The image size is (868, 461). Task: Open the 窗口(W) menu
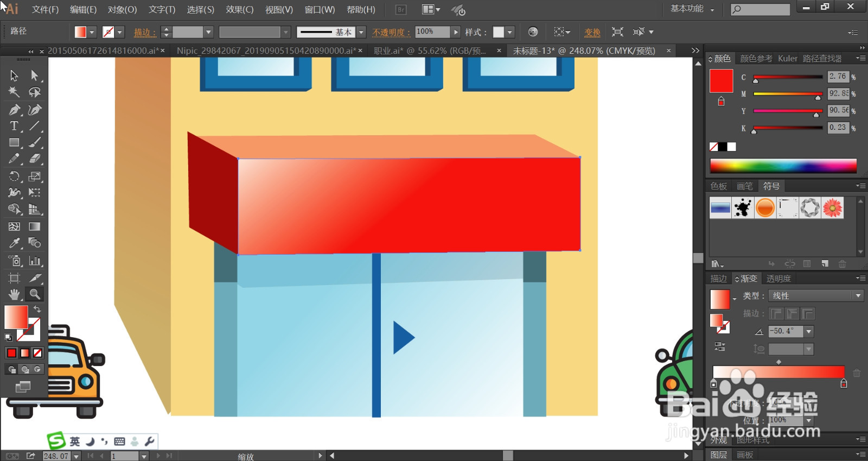[x=320, y=10]
